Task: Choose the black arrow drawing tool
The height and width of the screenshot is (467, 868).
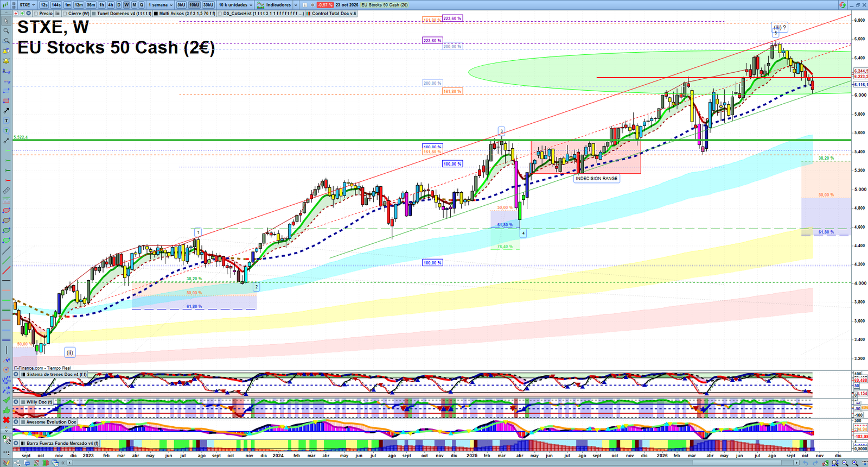Action: pos(6,110)
